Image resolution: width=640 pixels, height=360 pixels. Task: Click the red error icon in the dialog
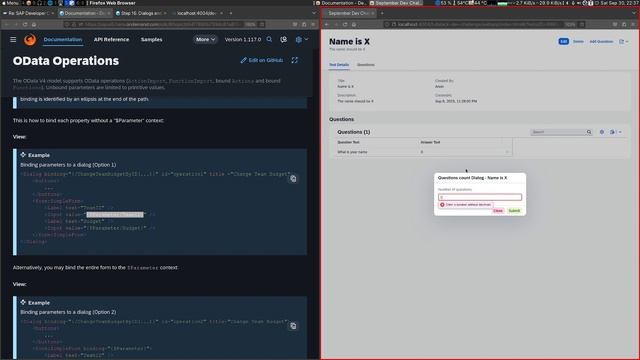click(442, 205)
